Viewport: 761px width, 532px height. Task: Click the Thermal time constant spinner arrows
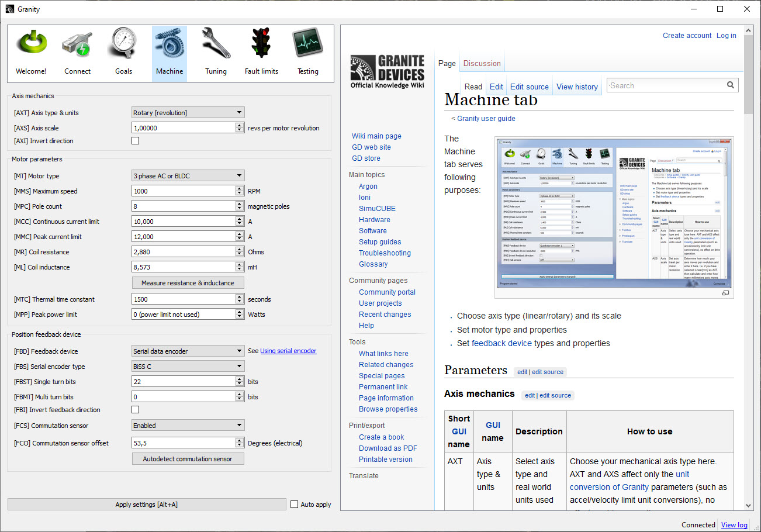coord(240,299)
